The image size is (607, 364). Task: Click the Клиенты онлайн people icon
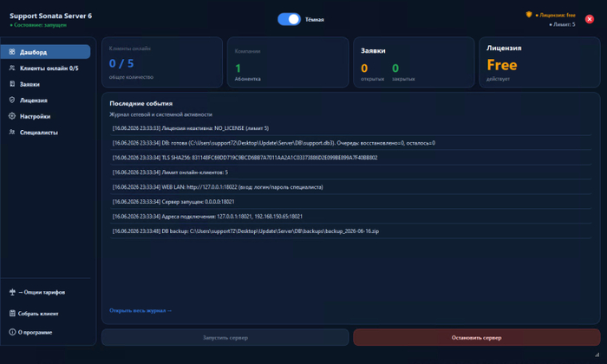coord(12,68)
